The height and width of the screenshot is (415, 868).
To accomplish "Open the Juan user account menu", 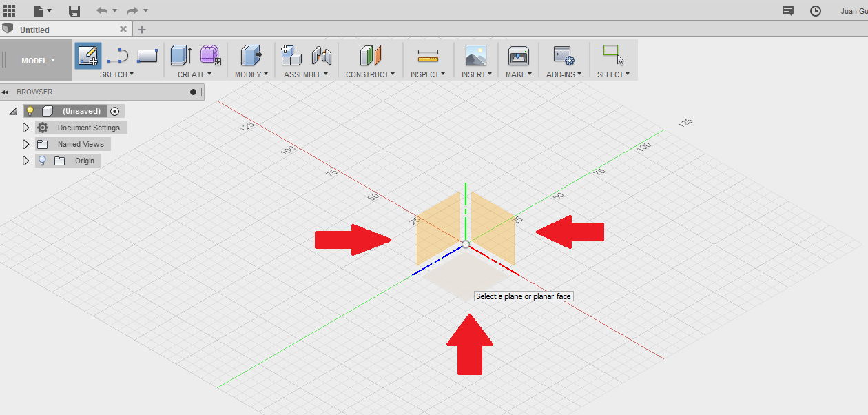I will pyautogui.click(x=854, y=10).
